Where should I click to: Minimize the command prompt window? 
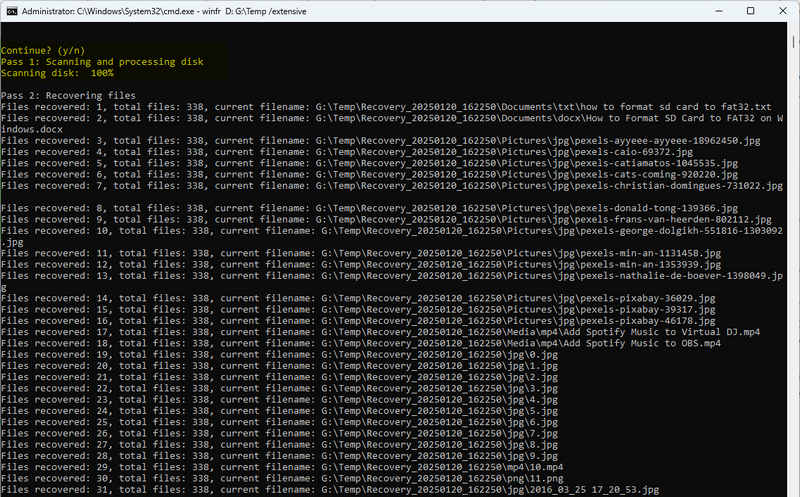719,11
